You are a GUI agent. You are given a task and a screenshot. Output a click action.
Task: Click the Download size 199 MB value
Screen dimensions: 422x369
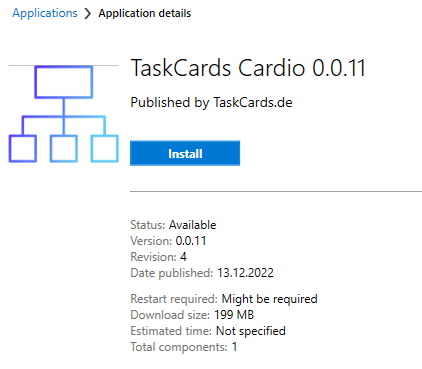tap(234, 315)
